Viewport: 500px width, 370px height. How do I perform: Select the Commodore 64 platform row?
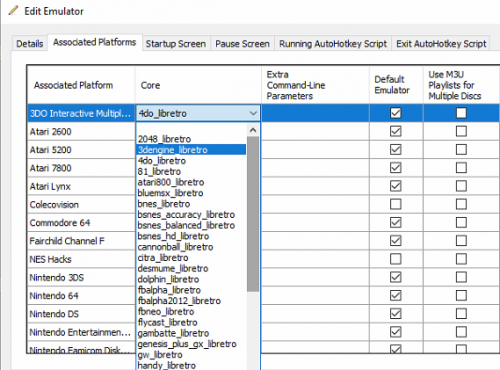(x=81, y=223)
